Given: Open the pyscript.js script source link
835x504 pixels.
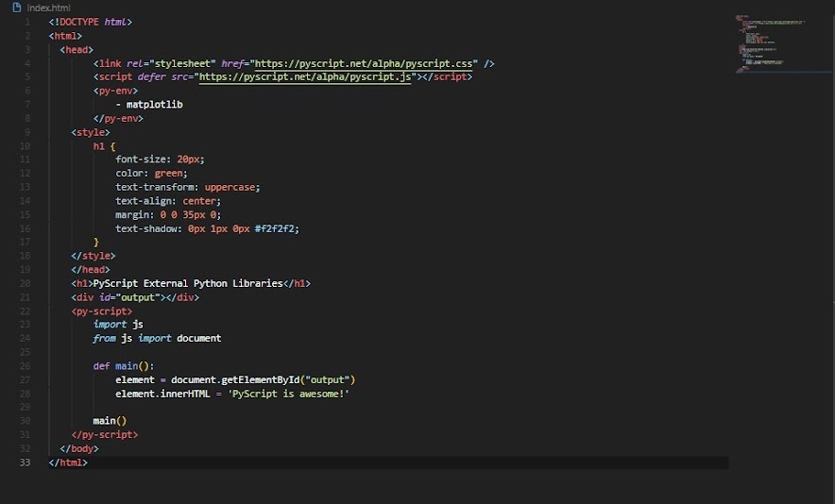Looking at the screenshot, I should click(304, 76).
